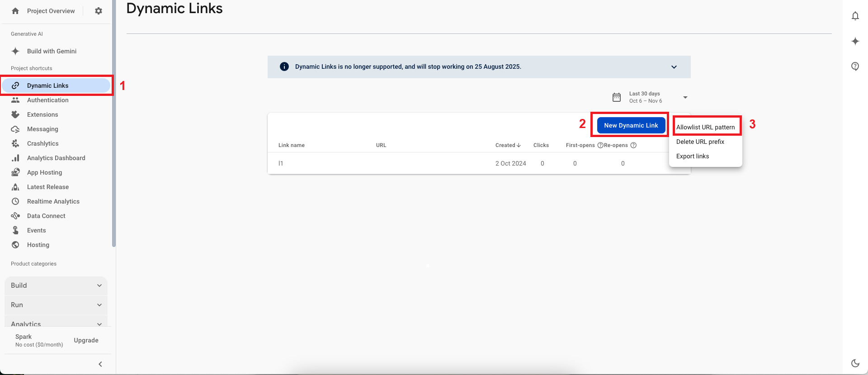Choose Delete URL prefix from menu
Viewport: 868px width, 375px height.
coord(700,142)
